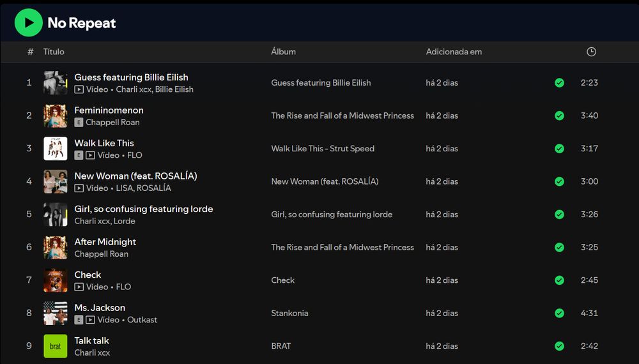Open the song title Check
Viewport: 639px width, 364px height.
click(x=88, y=275)
